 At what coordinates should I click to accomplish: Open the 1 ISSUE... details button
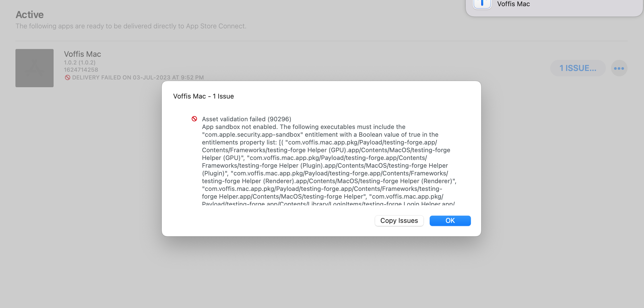tap(578, 68)
